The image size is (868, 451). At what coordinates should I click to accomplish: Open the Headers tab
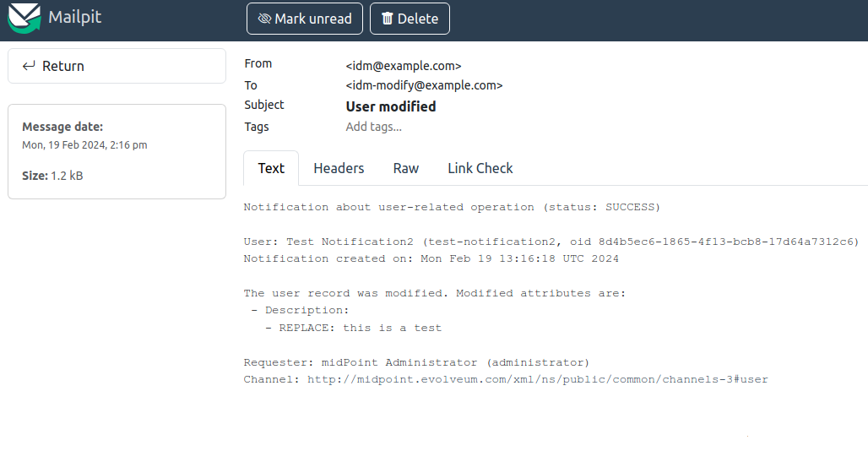point(339,168)
